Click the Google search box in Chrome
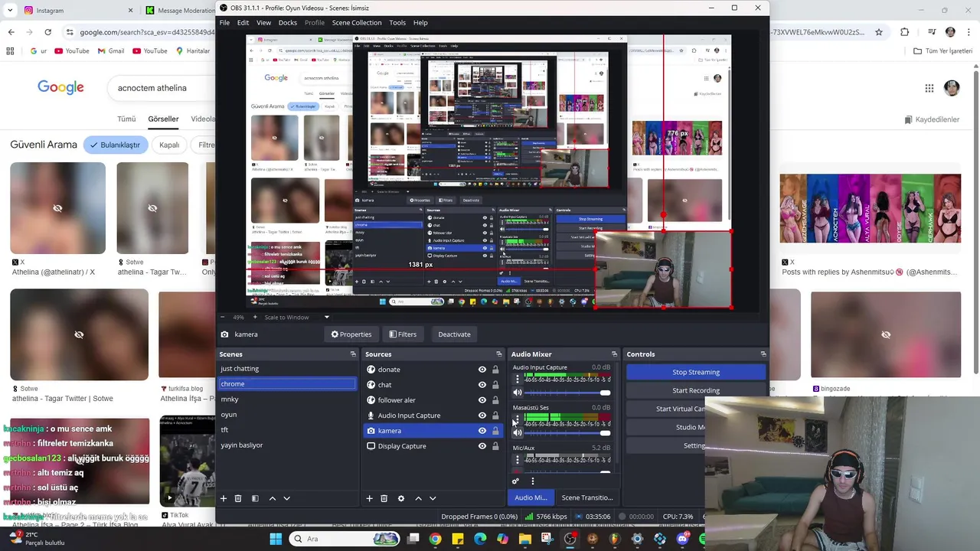Viewport: 980px width, 551px height. tap(161, 88)
